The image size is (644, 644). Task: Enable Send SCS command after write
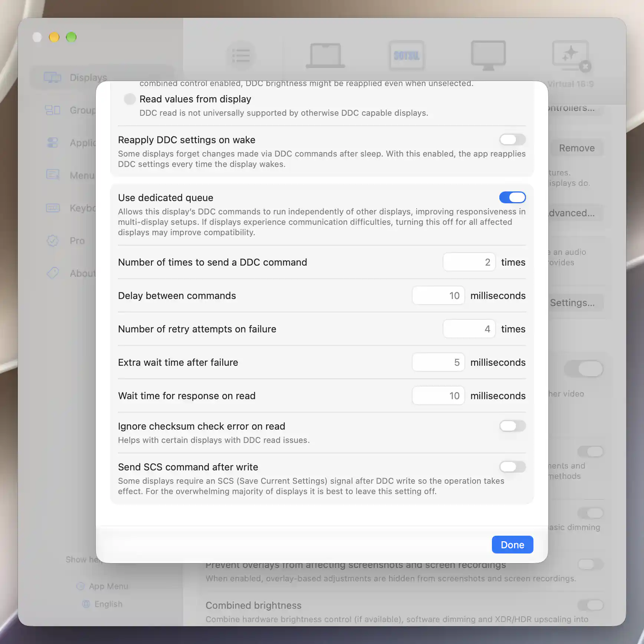pos(512,467)
